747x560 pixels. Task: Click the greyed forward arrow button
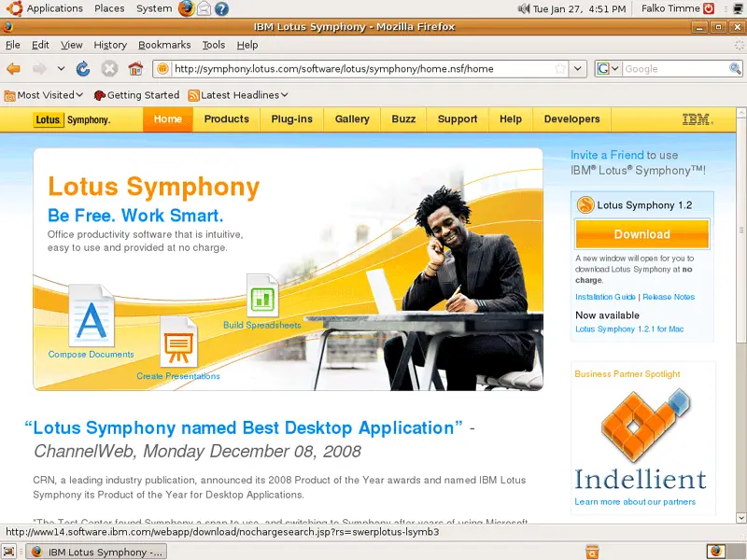(x=39, y=69)
